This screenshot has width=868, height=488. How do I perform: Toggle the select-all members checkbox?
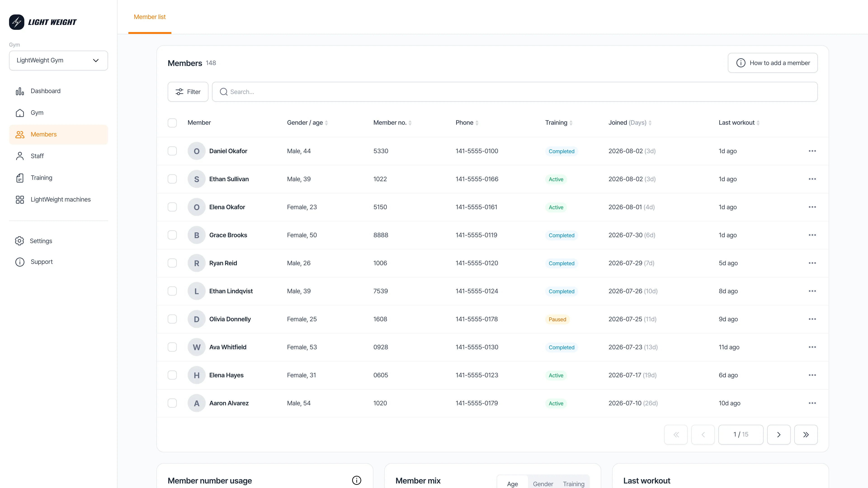172,123
